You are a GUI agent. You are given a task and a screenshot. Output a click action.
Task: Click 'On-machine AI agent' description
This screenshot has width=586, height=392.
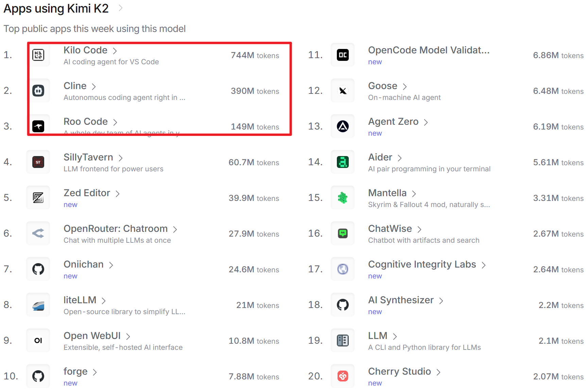coord(404,98)
